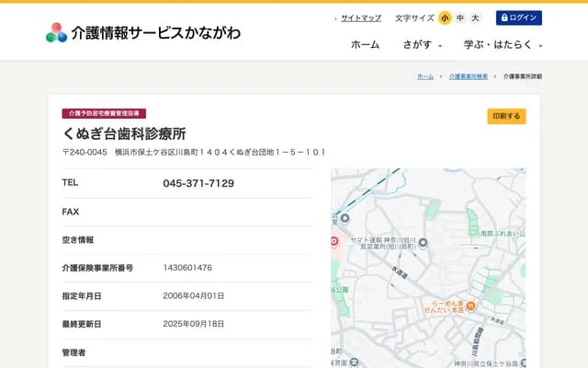This screenshot has height=368, width=588.
Task: Click the ヤマト運輸 map pin marker
Action: pyautogui.click(x=423, y=243)
